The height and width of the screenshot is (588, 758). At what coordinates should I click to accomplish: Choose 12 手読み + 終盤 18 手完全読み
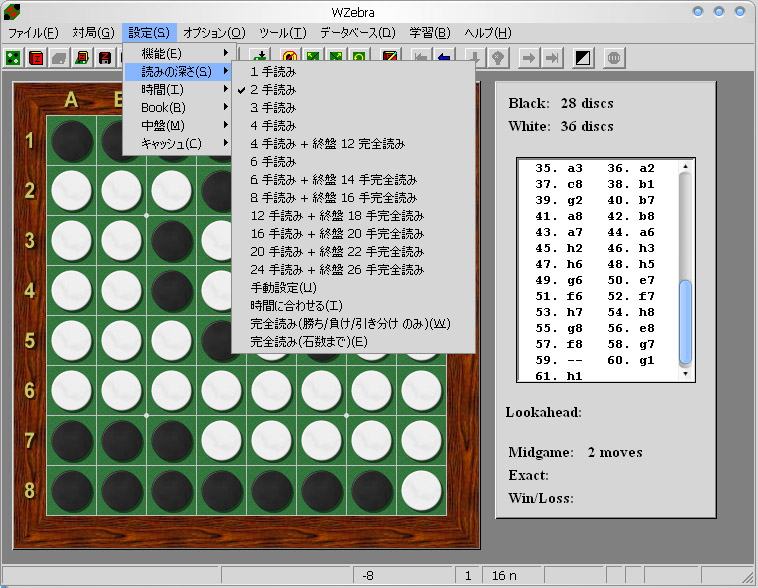click(353, 215)
